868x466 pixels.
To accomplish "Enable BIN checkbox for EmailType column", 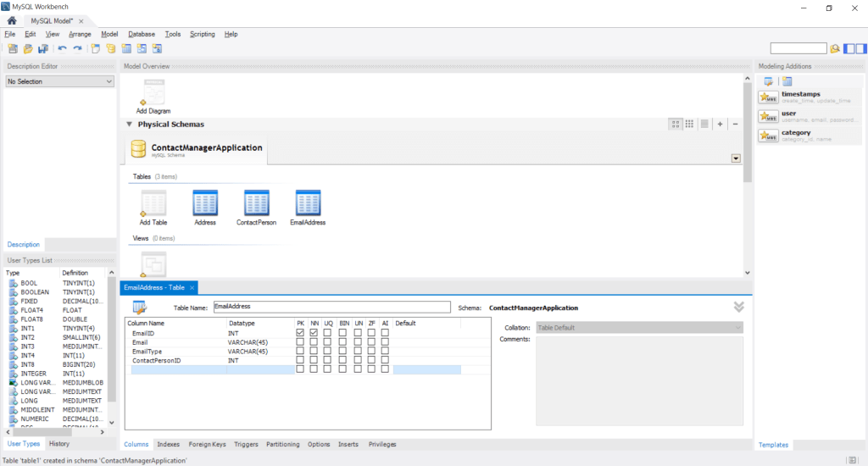I will pyautogui.click(x=342, y=351).
